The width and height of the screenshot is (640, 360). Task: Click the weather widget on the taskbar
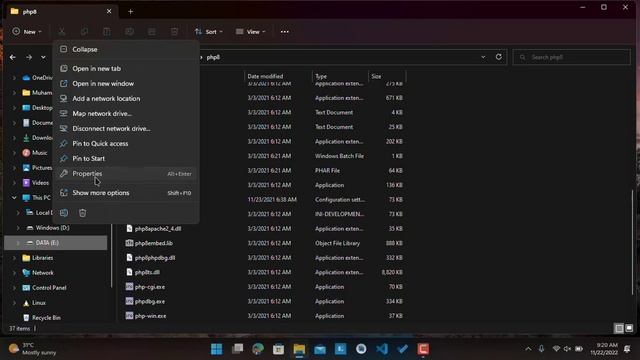(x=33, y=349)
